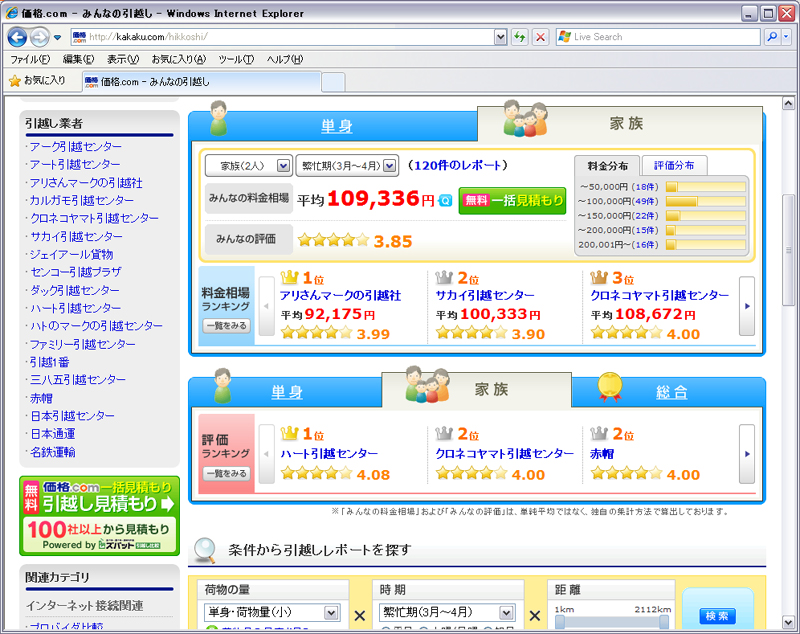Viewport: 800px width, 634px height.
Task: Click the green 無料一括見積もり button
Action: [512, 201]
